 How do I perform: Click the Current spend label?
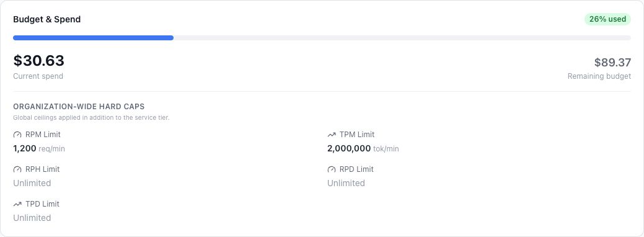coord(38,76)
